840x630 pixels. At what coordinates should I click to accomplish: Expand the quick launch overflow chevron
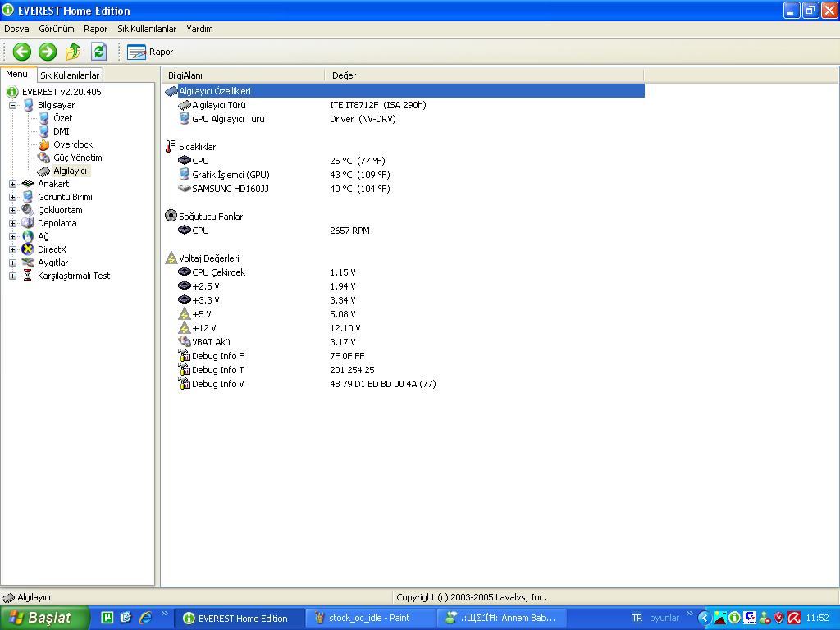(164, 614)
